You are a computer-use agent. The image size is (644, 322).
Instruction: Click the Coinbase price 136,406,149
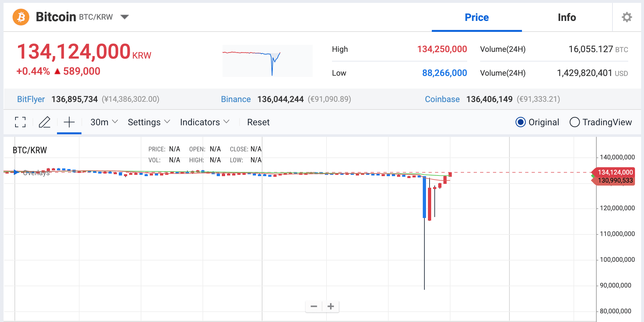click(489, 99)
